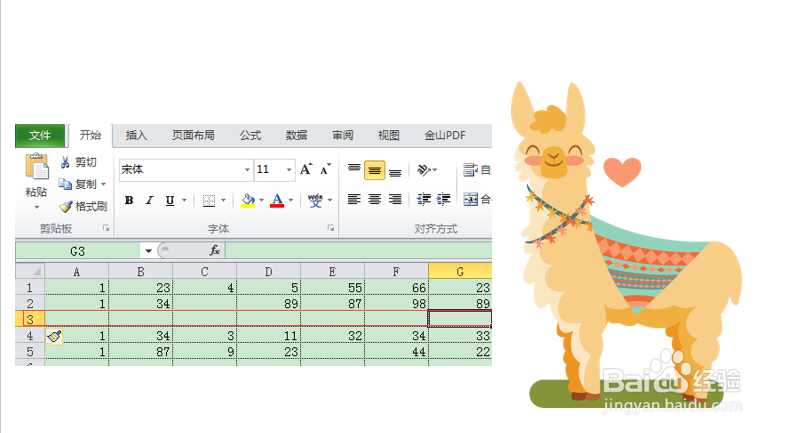Screen dimensions: 785x433
Task: Click the Paste clipboard icon
Action: click(37, 167)
